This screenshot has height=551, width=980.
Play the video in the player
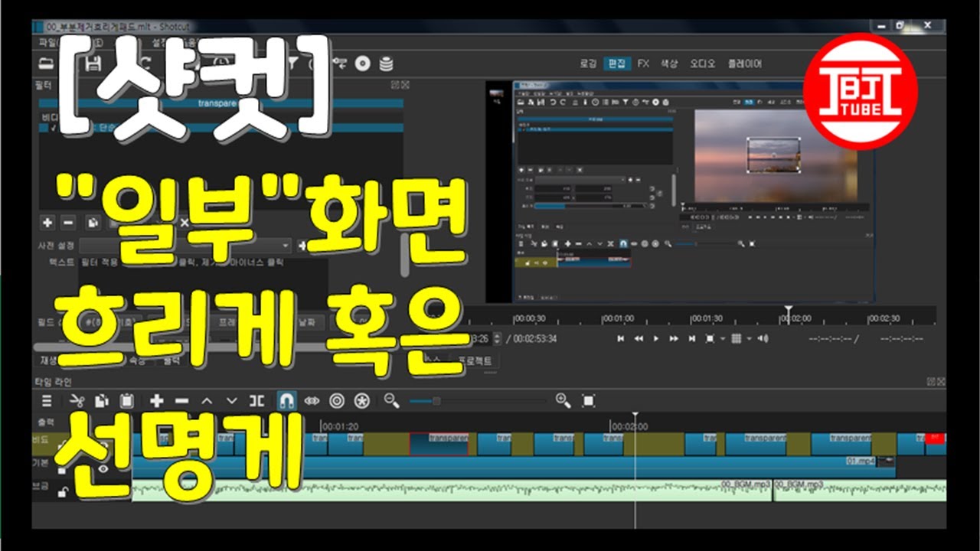point(656,338)
